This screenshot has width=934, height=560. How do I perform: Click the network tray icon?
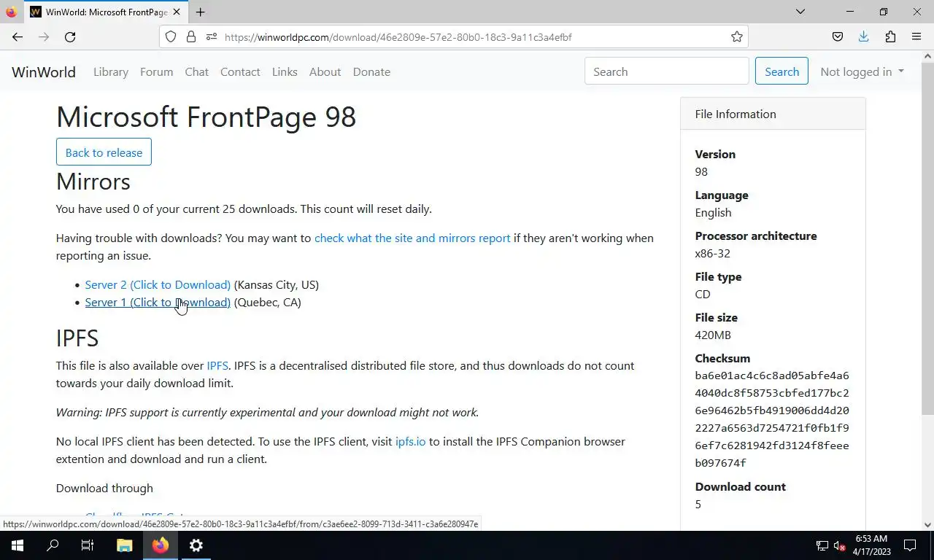822,545
